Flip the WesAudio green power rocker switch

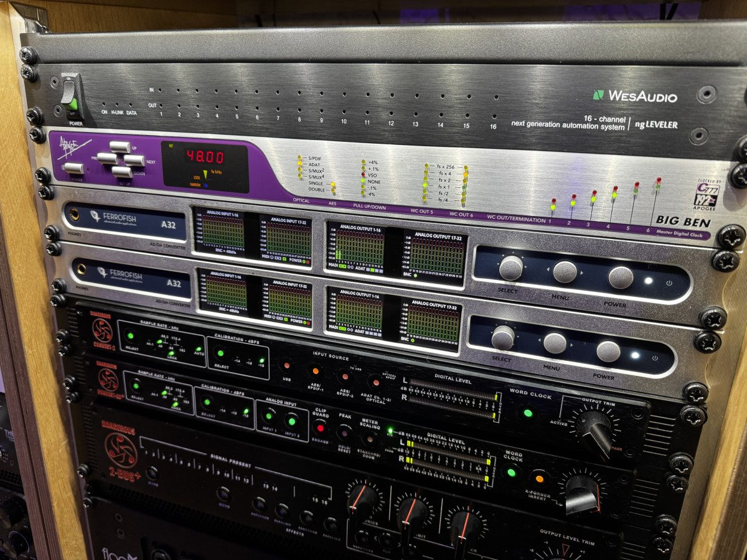click(72, 98)
